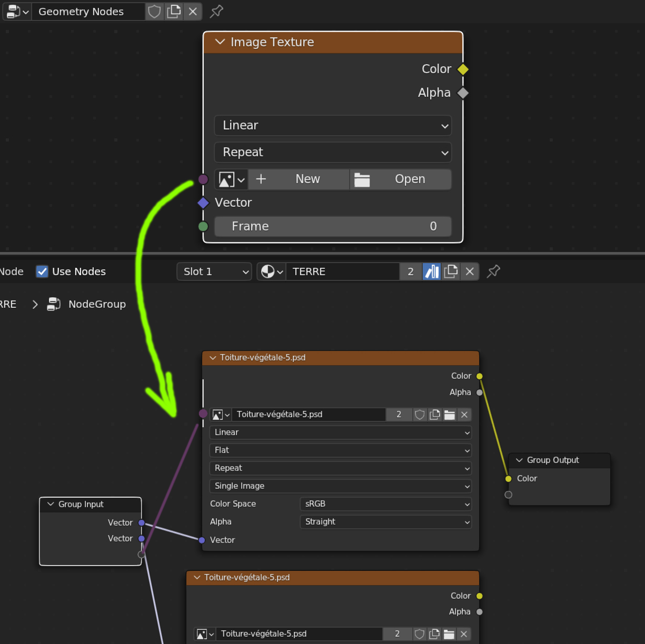Click Color output socket of first Toiture node

(x=480, y=376)
